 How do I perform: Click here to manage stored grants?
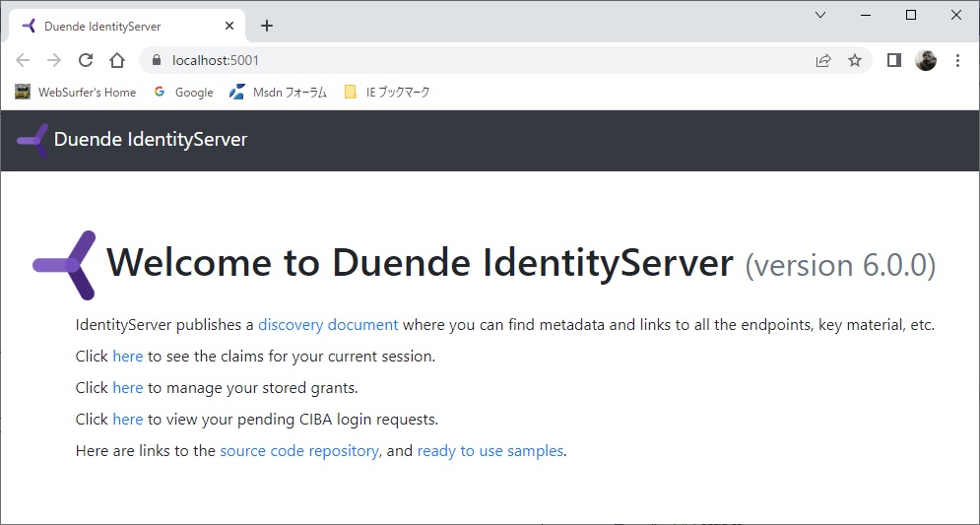click(x=128, y=387)
